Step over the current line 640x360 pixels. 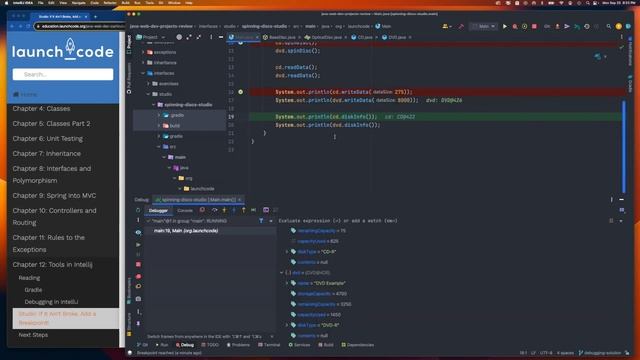pos(214,210)
